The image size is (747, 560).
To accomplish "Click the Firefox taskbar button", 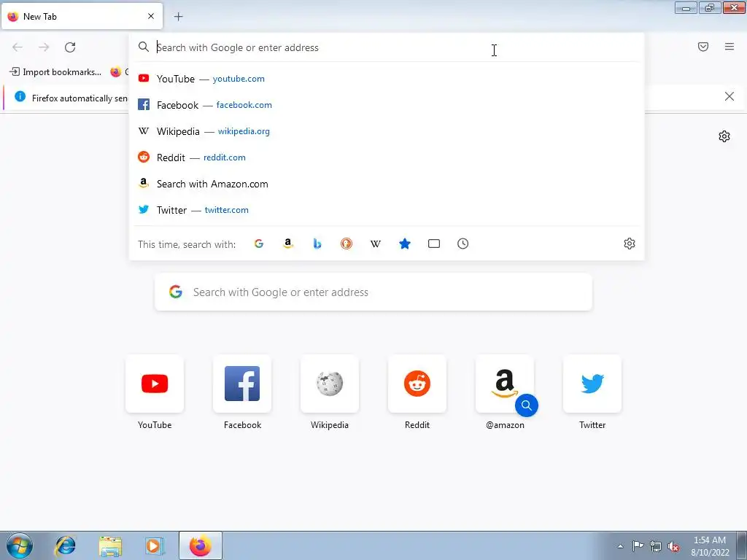I will click(x=201, y=545).
